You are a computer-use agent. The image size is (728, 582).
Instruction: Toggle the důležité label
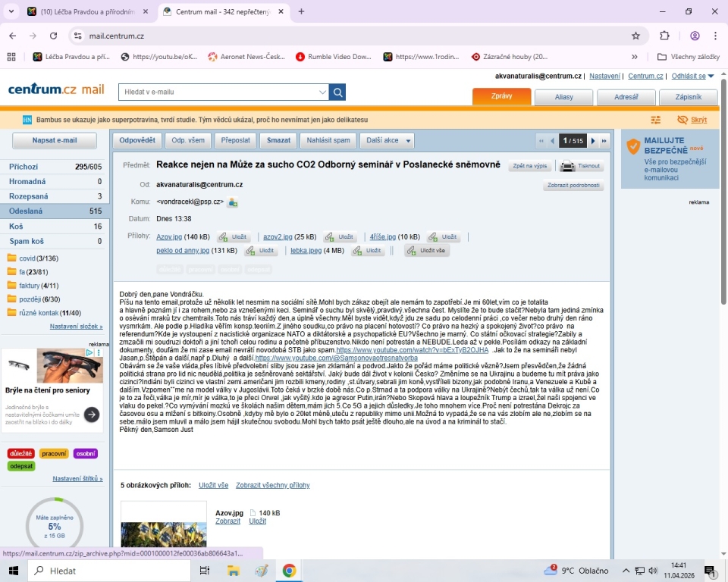20,453
